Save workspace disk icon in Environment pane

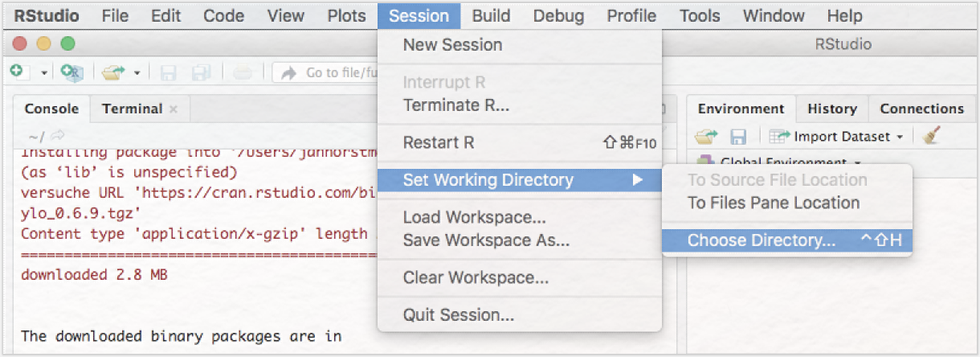click(738, 137)
